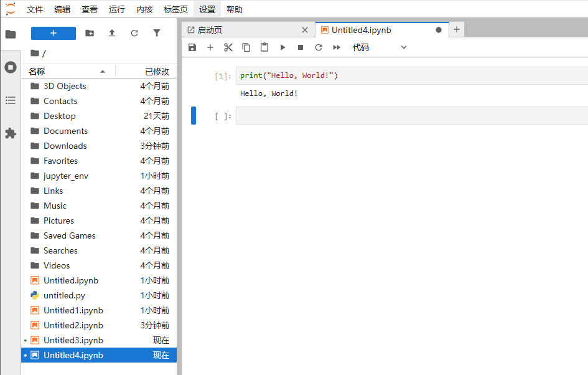The width and height of the screenshot is (588, 375).
Task: Show the table of contents panel
Action: click(x=11, y=100)
